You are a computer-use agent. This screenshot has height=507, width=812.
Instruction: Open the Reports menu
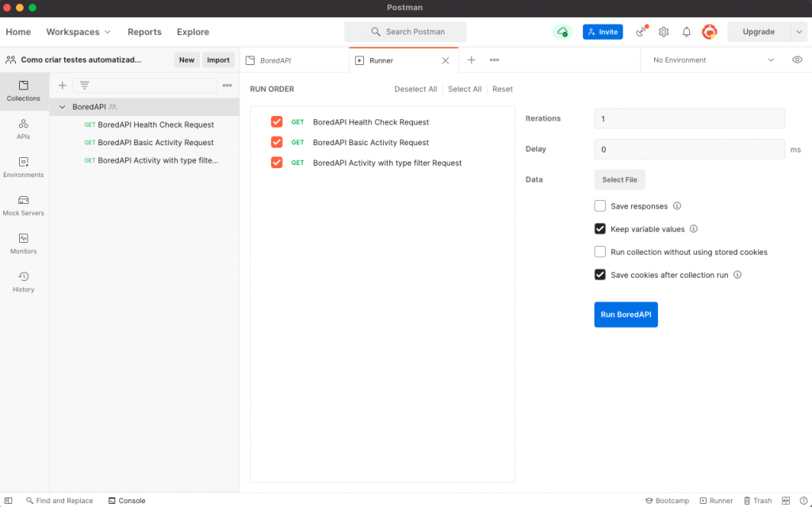click(x=144, y=32)
